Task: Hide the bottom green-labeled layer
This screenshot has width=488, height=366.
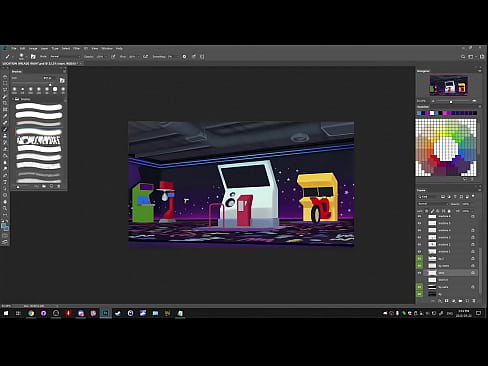Action: 420,294
